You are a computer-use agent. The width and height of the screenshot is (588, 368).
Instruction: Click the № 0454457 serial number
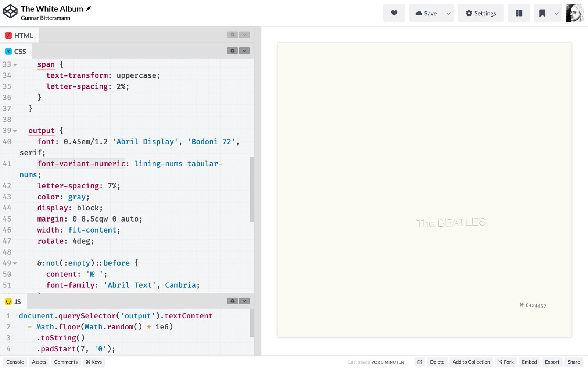tap(533, 305)
